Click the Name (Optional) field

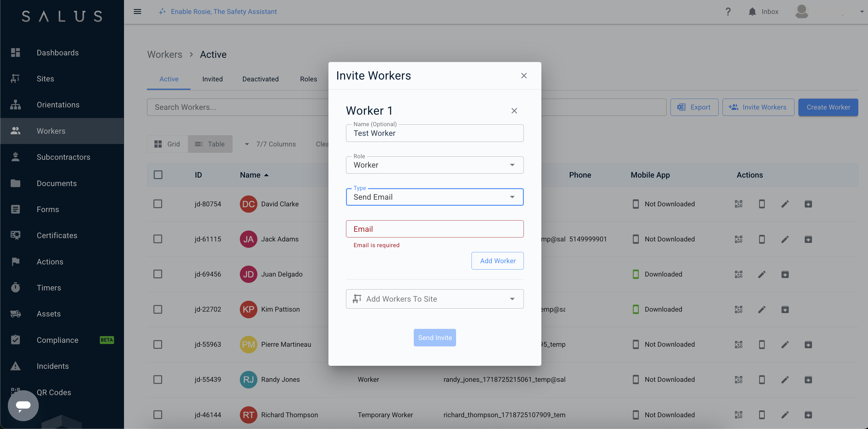pyautogui.click(x=435, y=133)
